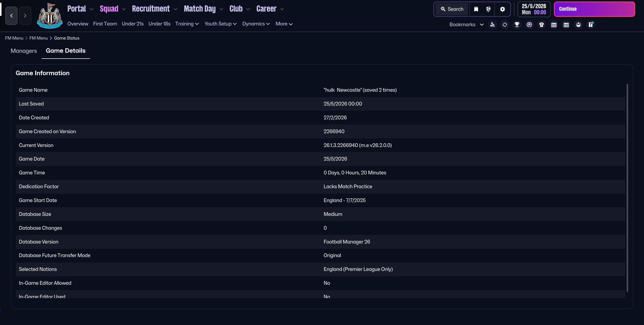Screen dimensions: 644x325
Task: Click the globe world icon
Action: click(488, 9)
